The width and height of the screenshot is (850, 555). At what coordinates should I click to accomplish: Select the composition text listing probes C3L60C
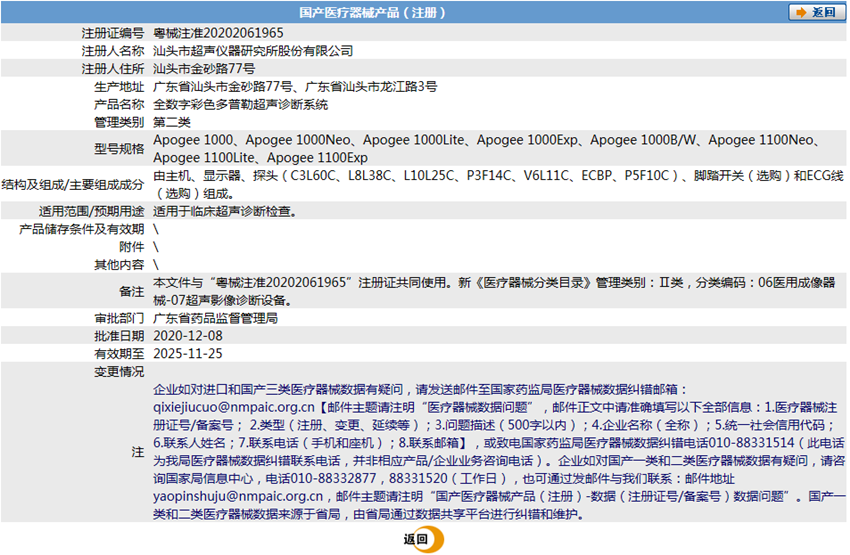coord(498,184)
